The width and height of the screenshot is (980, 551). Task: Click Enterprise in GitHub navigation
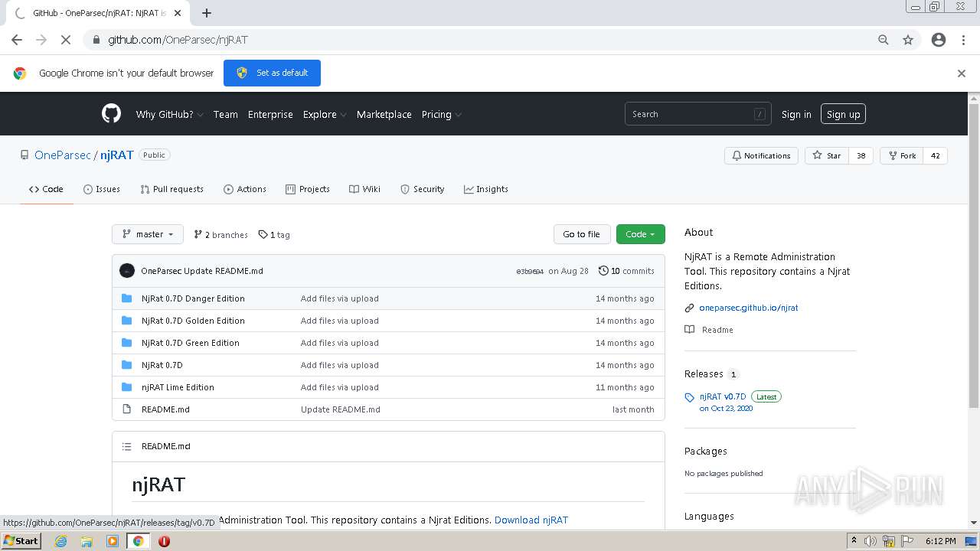click(x=270, y=114)
